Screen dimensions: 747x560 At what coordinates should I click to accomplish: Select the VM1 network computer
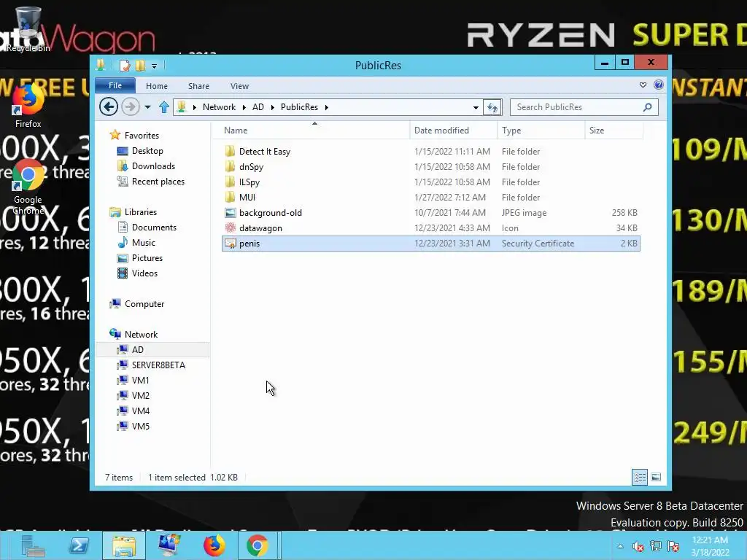pyautogui.click(x=140, y=381)
